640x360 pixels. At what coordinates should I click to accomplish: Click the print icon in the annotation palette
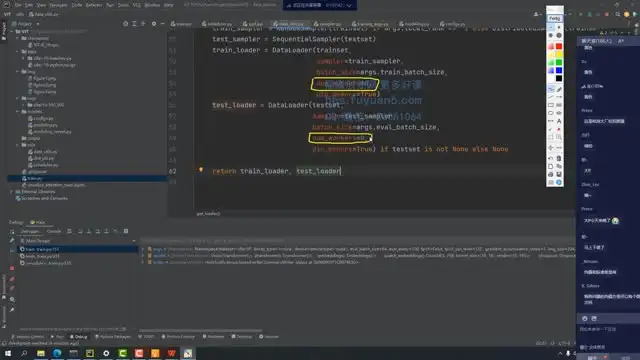tap(551, 174)
